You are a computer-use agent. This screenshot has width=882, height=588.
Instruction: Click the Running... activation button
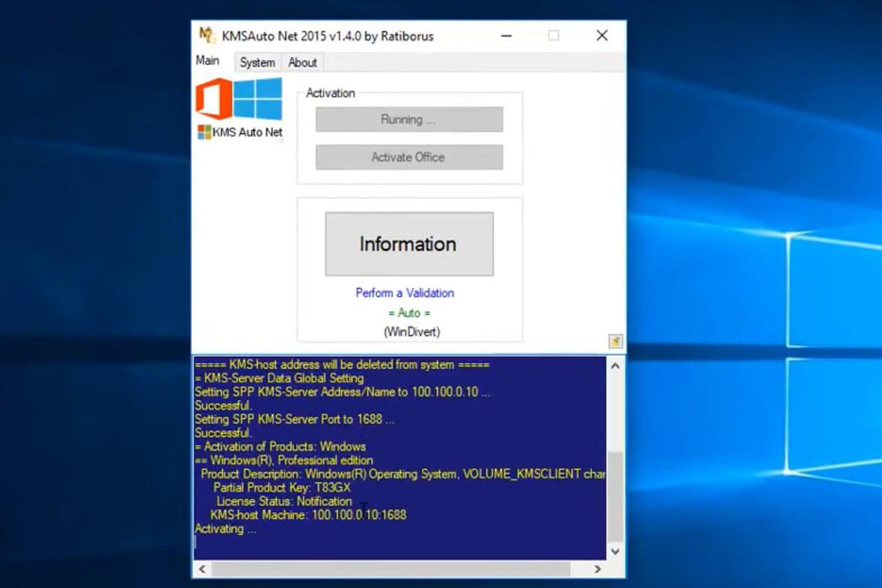tap(408, 119)
